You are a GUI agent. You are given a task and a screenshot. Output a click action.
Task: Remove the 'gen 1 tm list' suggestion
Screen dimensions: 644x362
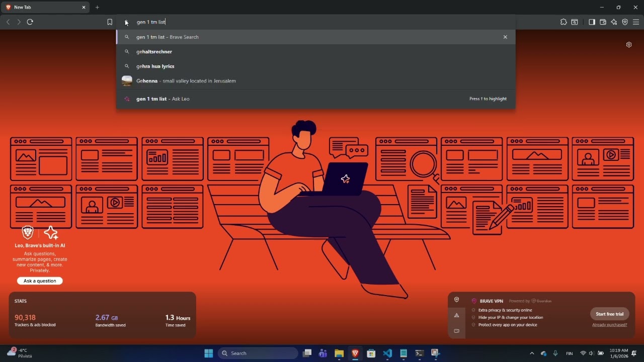click(x=505, y=37)
